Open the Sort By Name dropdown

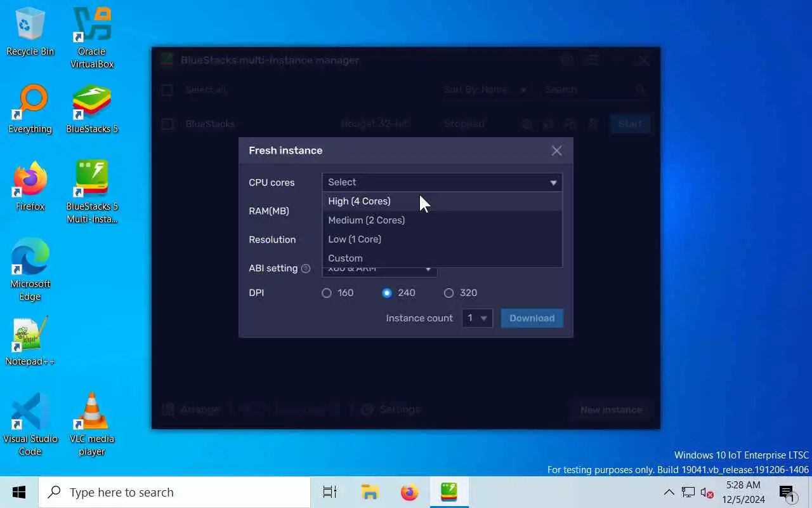485,90
